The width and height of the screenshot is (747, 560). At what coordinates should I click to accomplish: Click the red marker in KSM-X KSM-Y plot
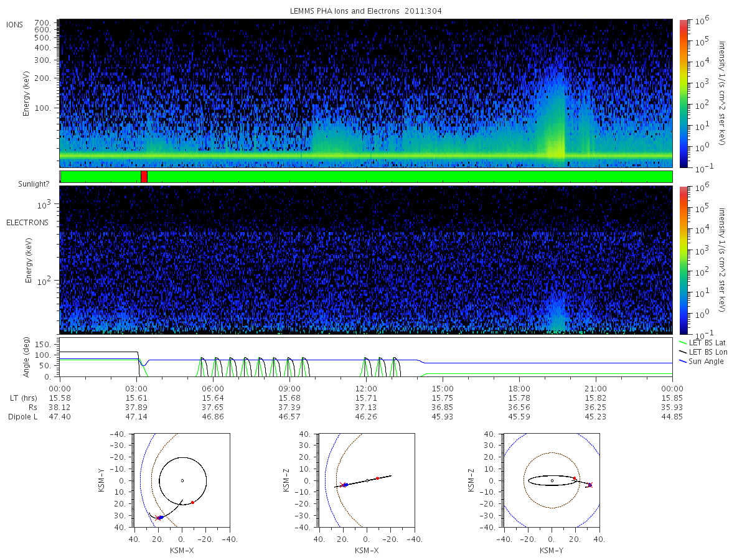pos(193,502)
